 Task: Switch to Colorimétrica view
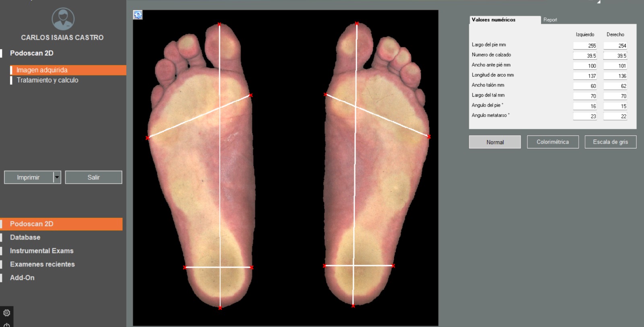point(553,142)
